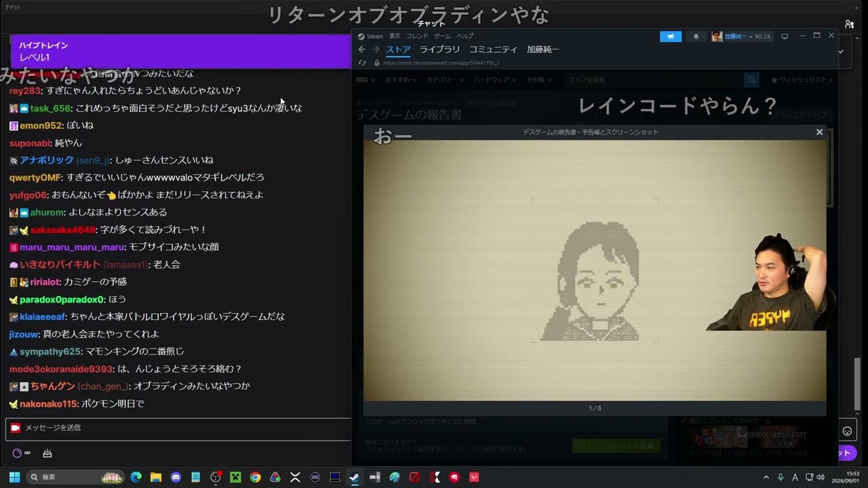Open chat community users icon at top right

[x=849, y=24]
